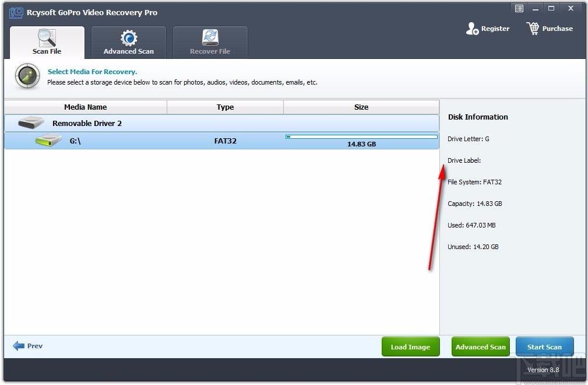This screenshot has width=588, height=385.
Task: Minimize the Rcysoft window
Action: (536, 8)
